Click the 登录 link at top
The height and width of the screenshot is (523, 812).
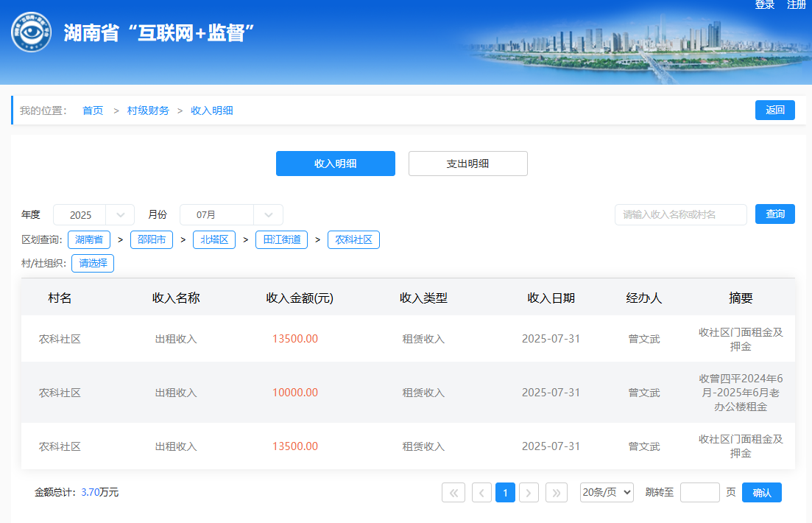765,5
